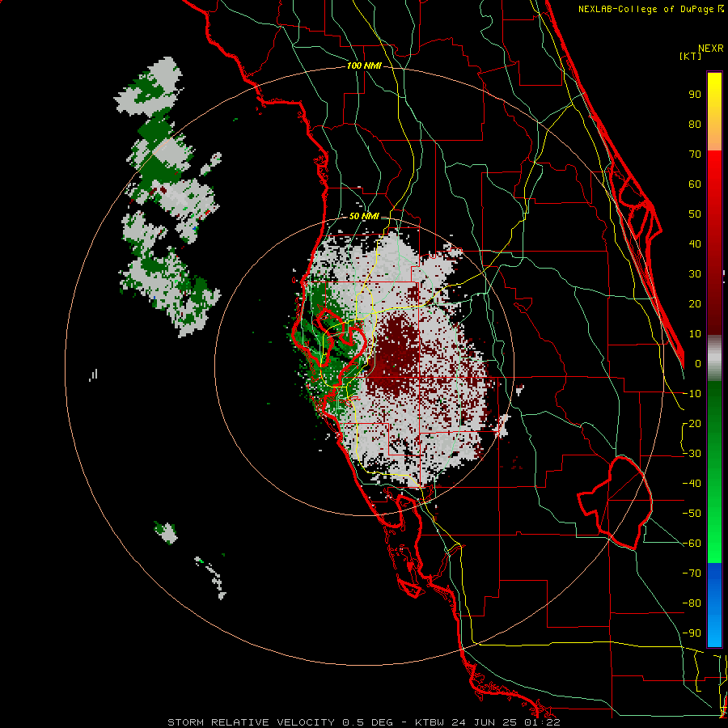
Task: Click the 90 value on velocity scale
Action: (x=695, y=95)
